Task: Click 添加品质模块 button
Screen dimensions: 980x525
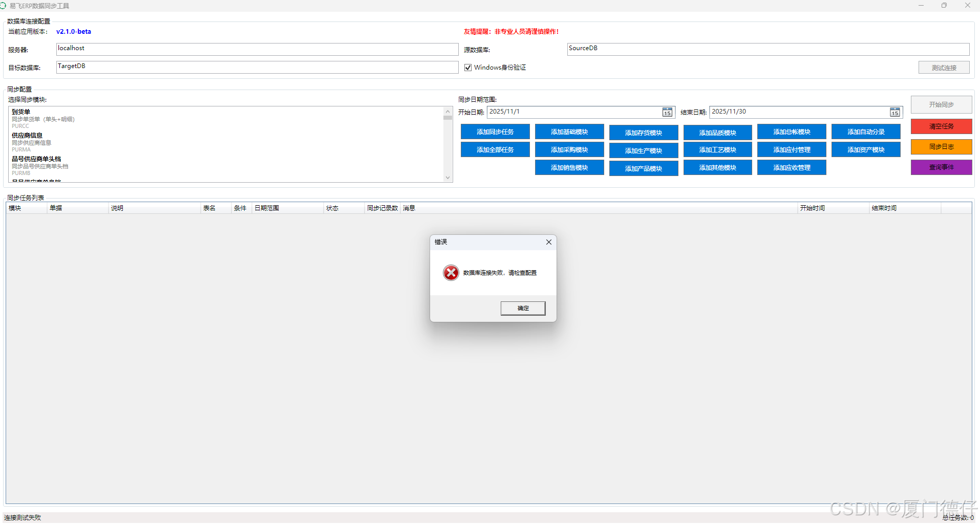Action: coord(717,133)
